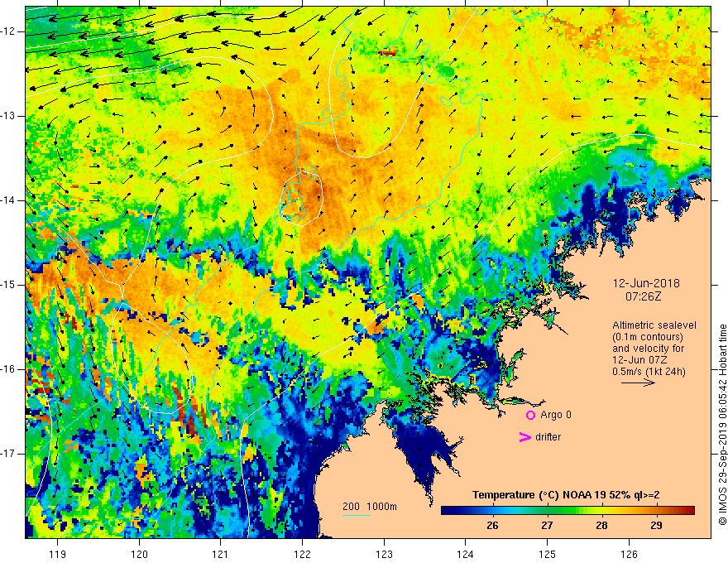This screenshot has width=728, height=563.
Task: Click longitude axis label 121
Action: point(221,554)
